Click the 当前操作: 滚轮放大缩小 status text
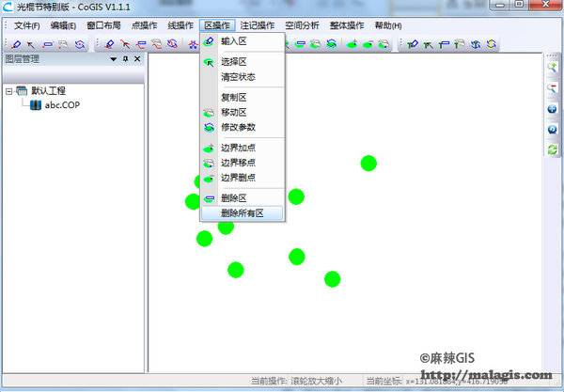Screen dimensions: 564x392 [x=296, y=381]
